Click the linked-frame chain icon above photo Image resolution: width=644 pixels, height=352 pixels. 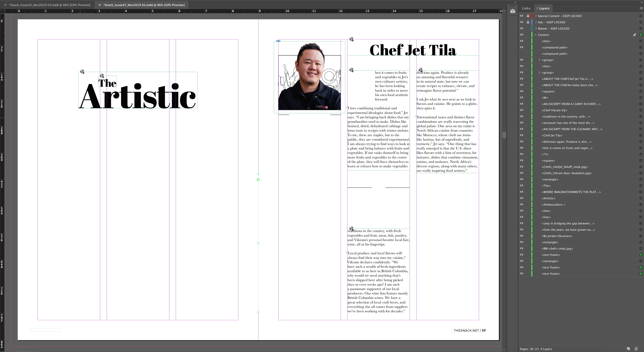[278, 41]
